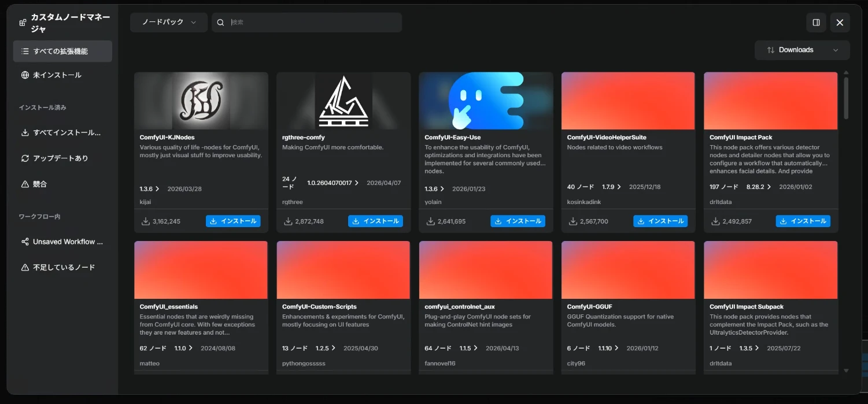Install the ComfyUI-KJNodes pack
The image size is (868, 404).
233,221
